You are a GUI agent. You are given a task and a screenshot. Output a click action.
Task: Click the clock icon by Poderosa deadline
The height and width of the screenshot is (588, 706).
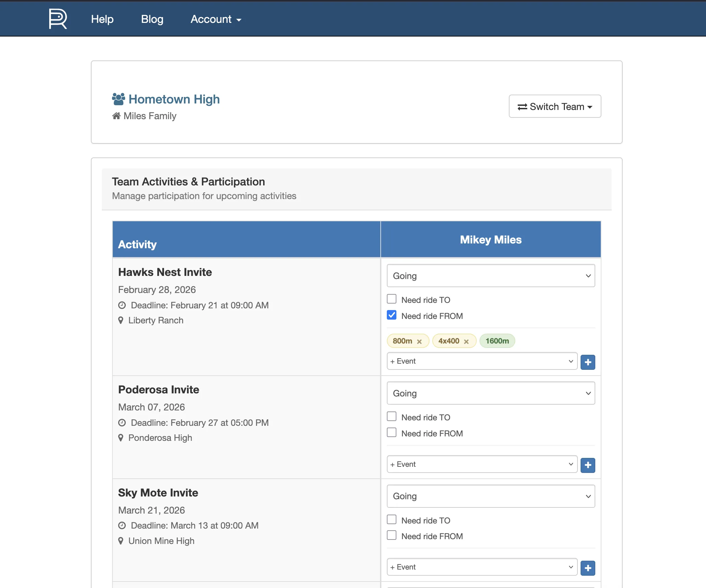[x=122, y=423]
